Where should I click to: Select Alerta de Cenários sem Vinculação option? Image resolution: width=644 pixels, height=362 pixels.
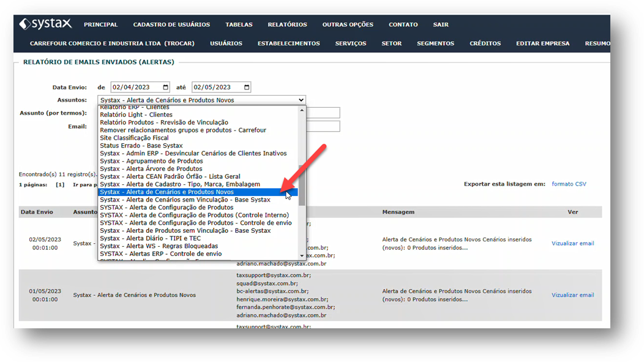click(x=198, y=200)
